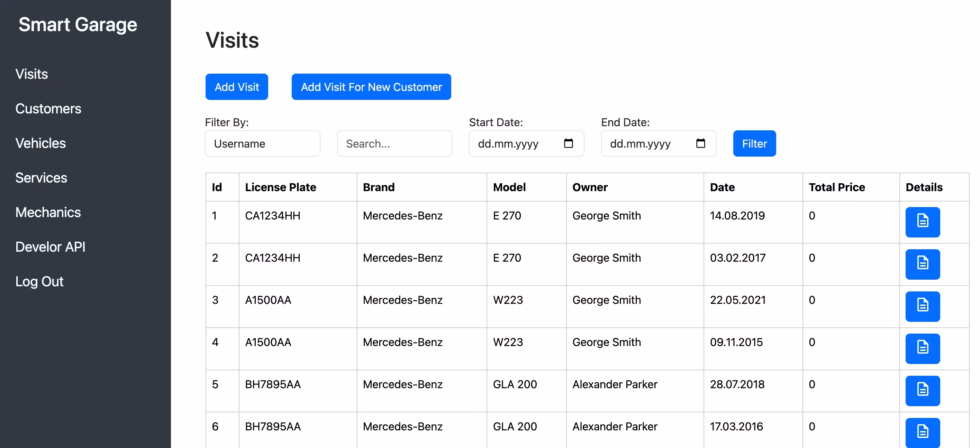Click owner Alexander Parker in row 5
The width and height of the screenshot is (980, 448).
[615, 384]
